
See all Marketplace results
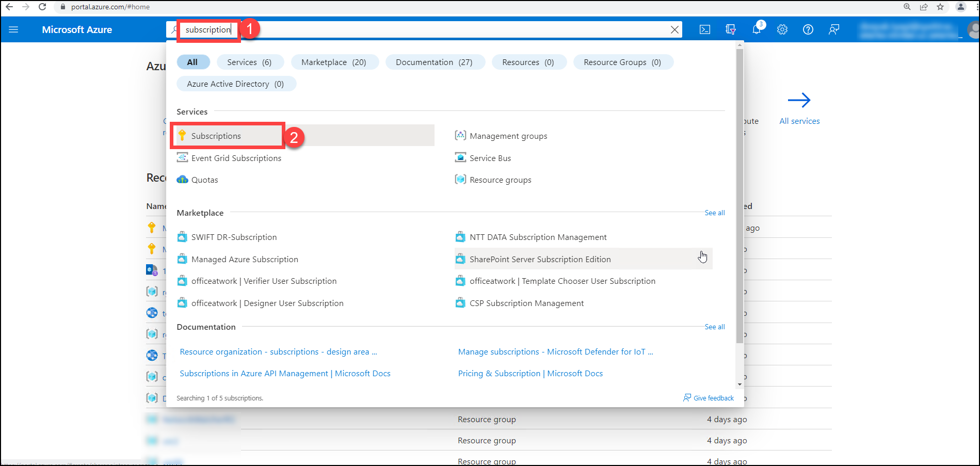click(x=715, y=213)
